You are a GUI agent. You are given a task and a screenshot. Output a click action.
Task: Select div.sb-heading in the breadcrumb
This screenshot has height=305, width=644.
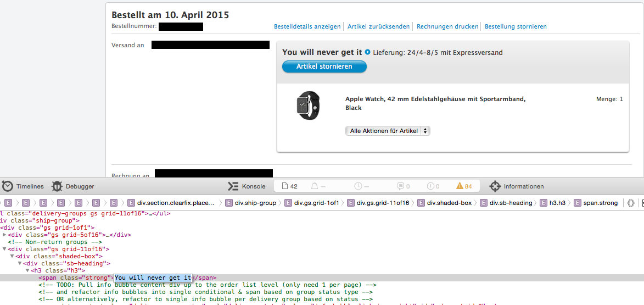(x=506, y=203)
